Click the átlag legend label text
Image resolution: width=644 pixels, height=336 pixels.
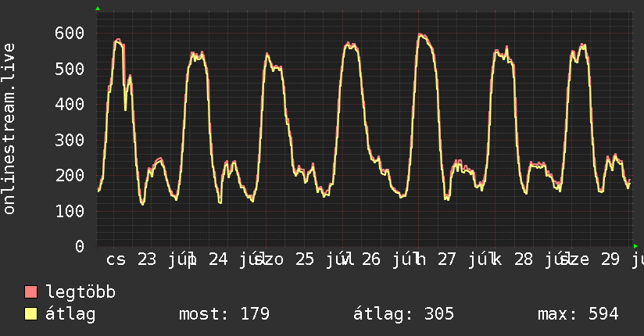point(70,314)
